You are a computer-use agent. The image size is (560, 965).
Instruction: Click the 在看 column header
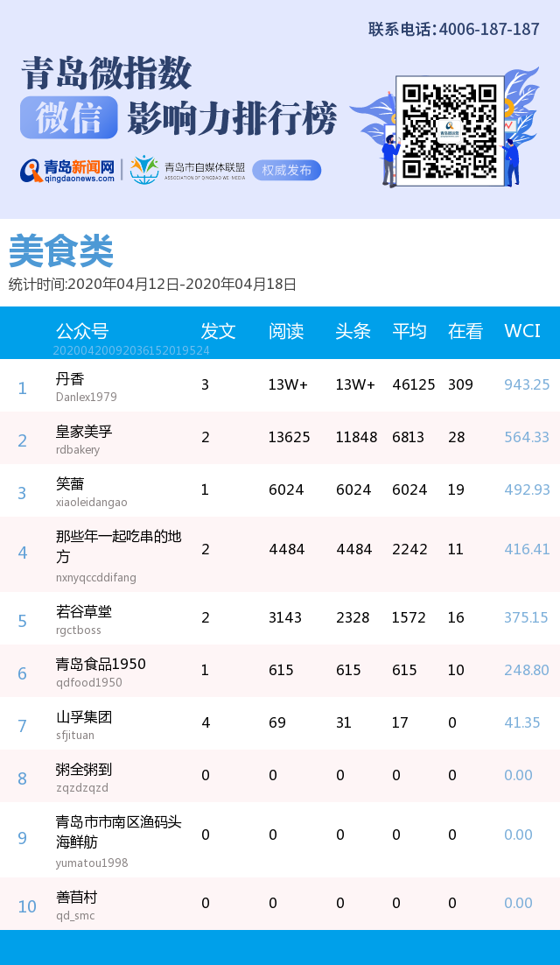(x=465, y=331)
